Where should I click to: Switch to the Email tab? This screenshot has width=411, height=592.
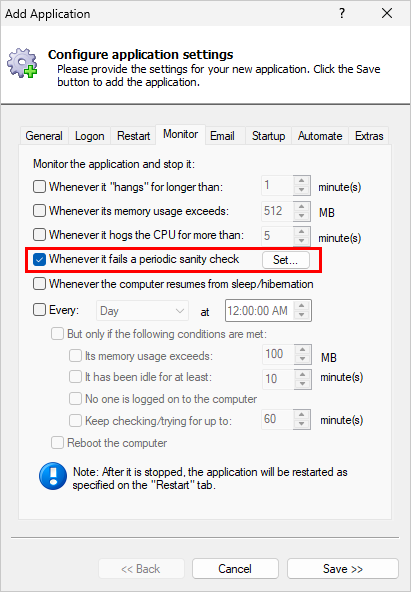222,136
